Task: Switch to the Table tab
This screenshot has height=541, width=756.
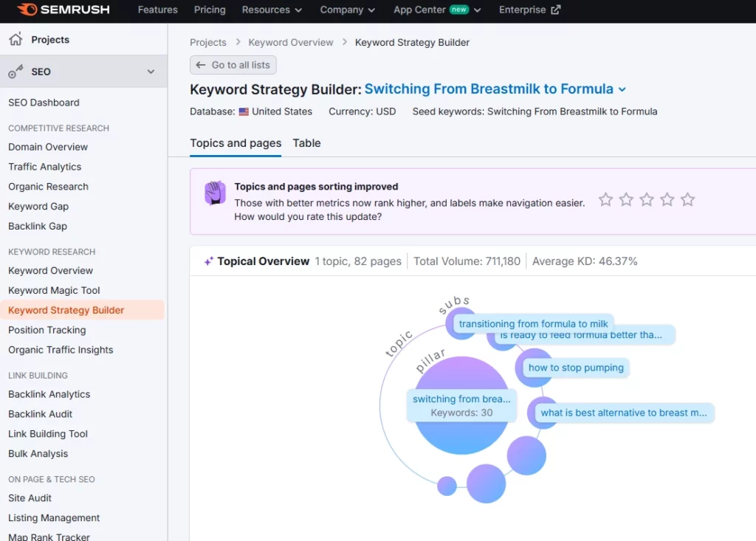Action: (306, 143)
